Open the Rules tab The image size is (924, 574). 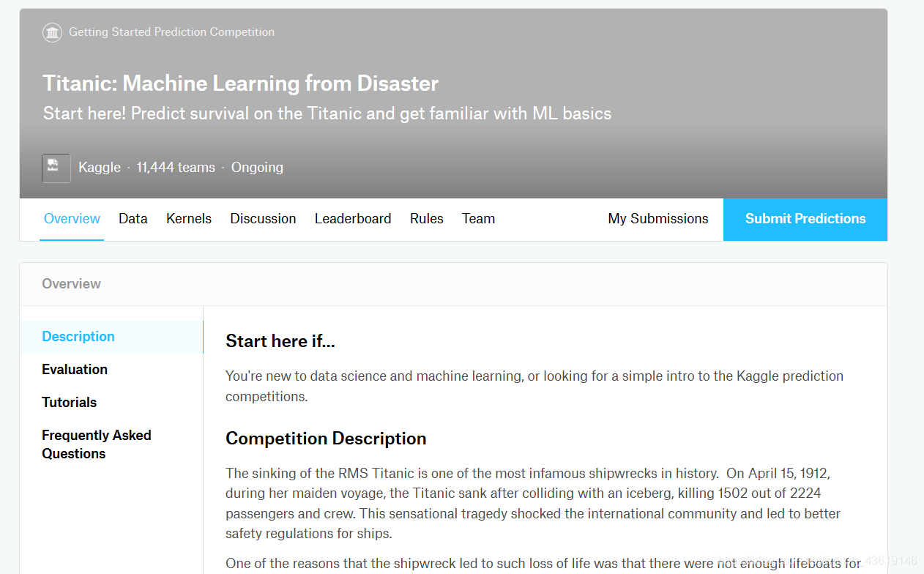pos(427,218)
